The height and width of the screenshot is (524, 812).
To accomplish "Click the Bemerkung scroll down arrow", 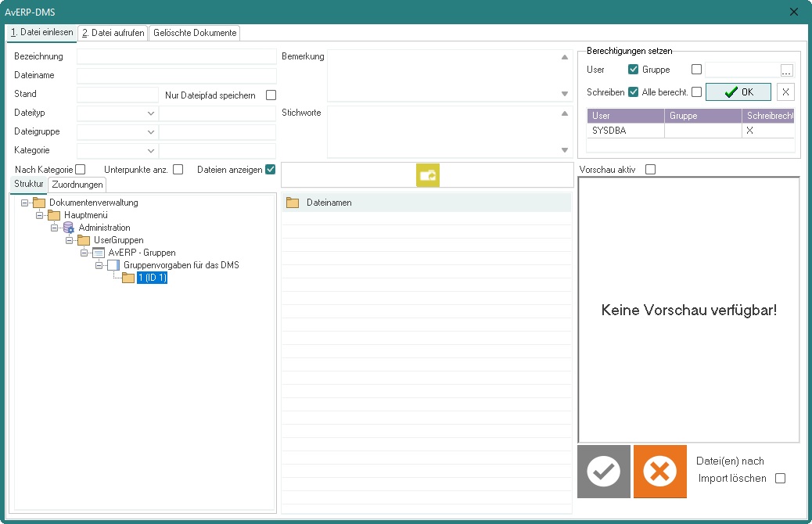I will point(565,94).
